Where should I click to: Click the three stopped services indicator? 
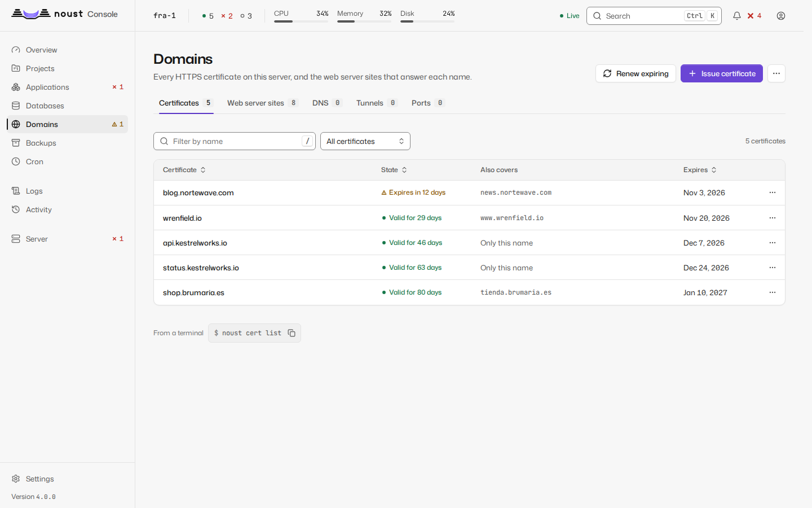coord(246,16)
